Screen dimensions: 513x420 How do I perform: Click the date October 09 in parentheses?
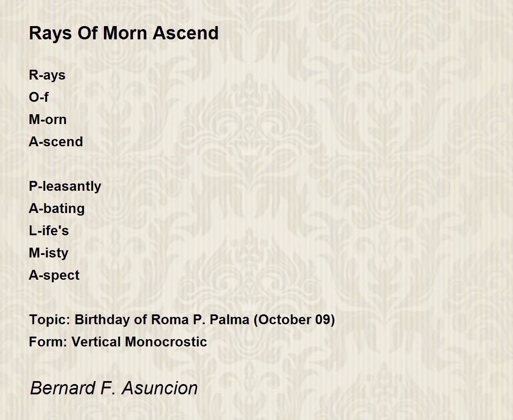[x=294, y=319]
